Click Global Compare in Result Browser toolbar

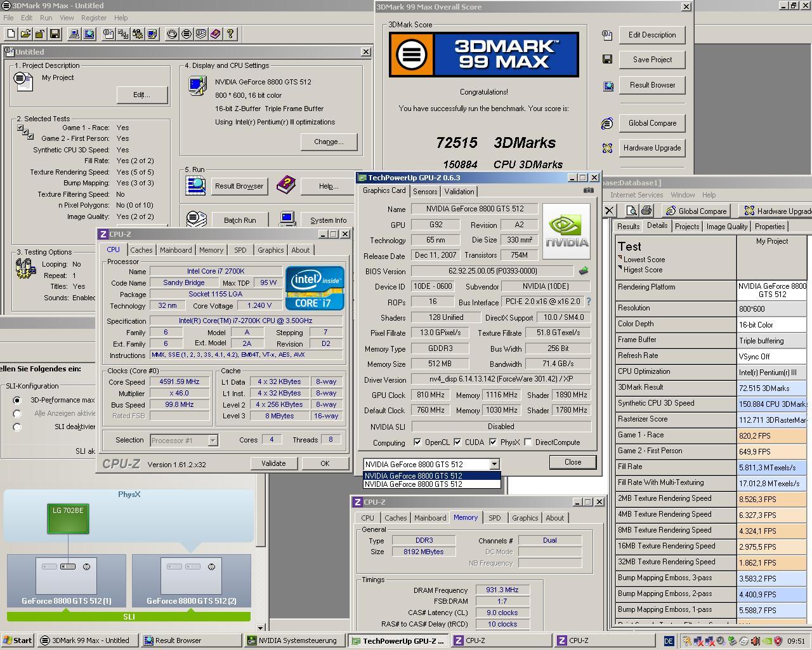(x=696, y=211)
